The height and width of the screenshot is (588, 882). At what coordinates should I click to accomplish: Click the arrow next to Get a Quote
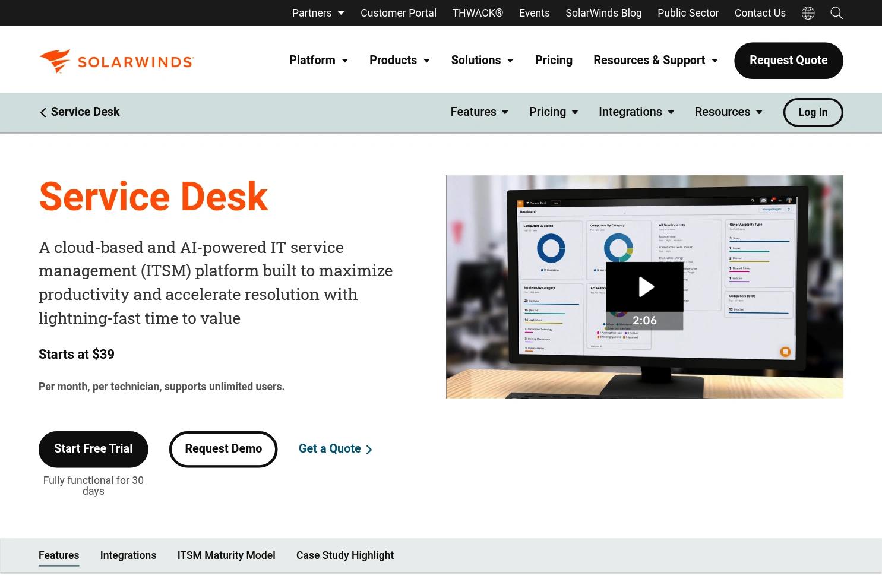369,450
